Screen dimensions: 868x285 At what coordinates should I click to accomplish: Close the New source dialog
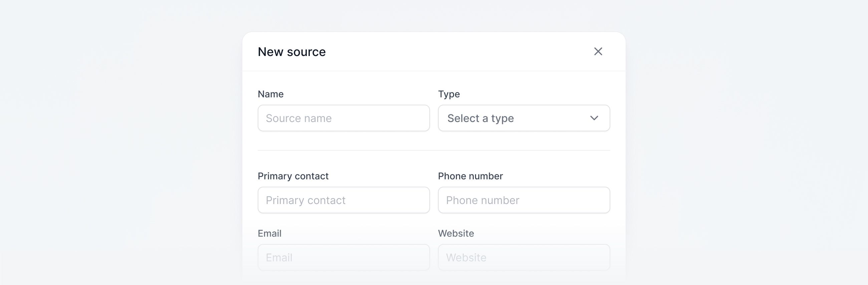(x=598, y=51)
